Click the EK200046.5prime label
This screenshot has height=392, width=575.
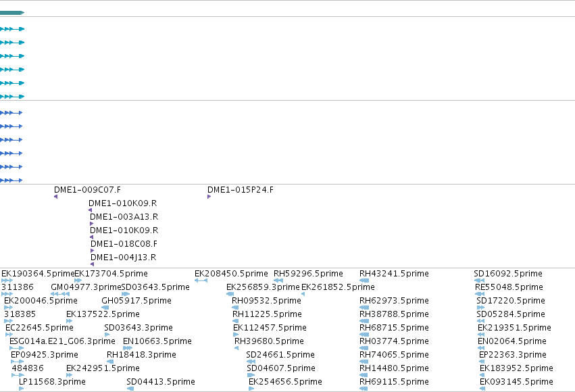tap(41, 301)
